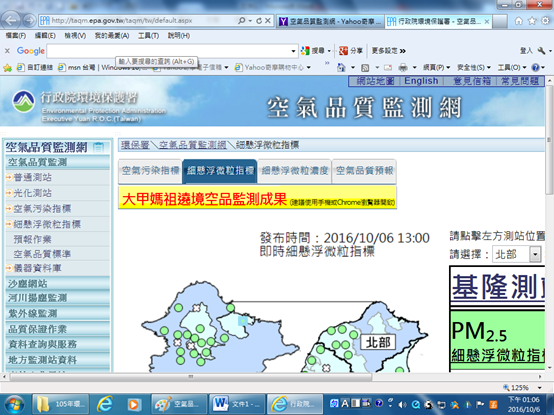Open 大甲媽祖遶境空品監測成果 banner link
This screenshot has width=554, height=415.
pos(205,200)
